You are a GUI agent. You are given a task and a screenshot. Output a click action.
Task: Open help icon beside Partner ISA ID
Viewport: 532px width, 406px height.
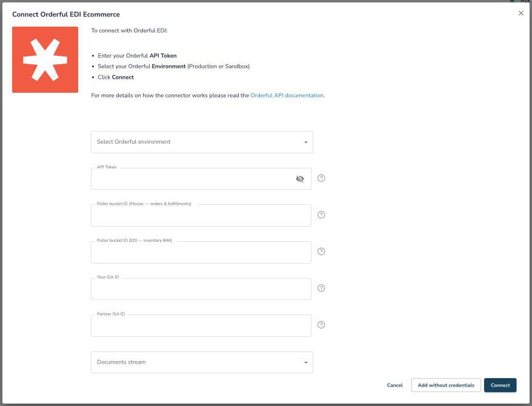321,325
